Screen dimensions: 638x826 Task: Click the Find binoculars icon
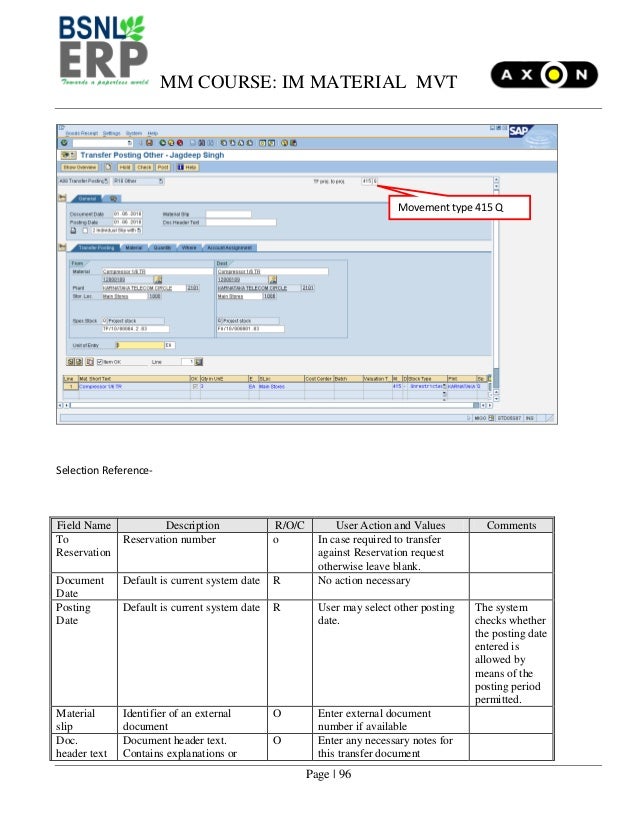click(x=202, y=143)
